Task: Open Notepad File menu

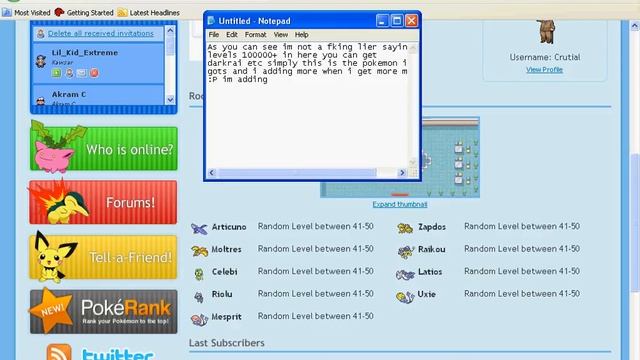Action: [x=213, y=35]
